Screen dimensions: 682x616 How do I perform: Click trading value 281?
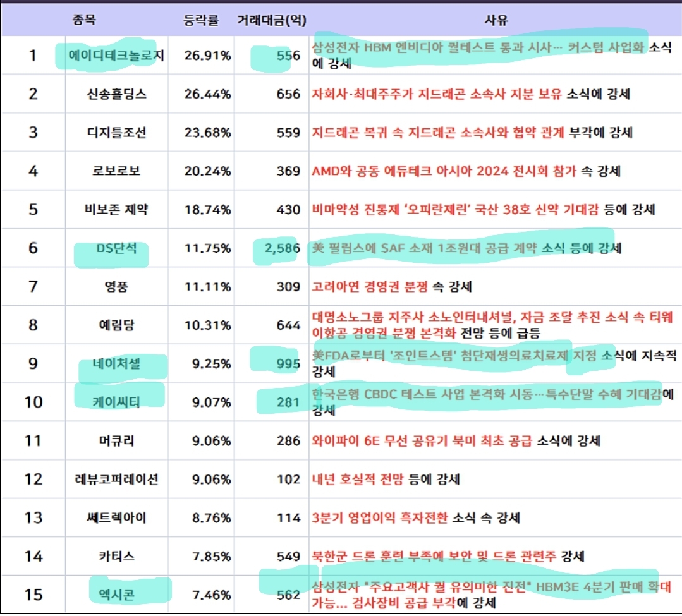288,402
